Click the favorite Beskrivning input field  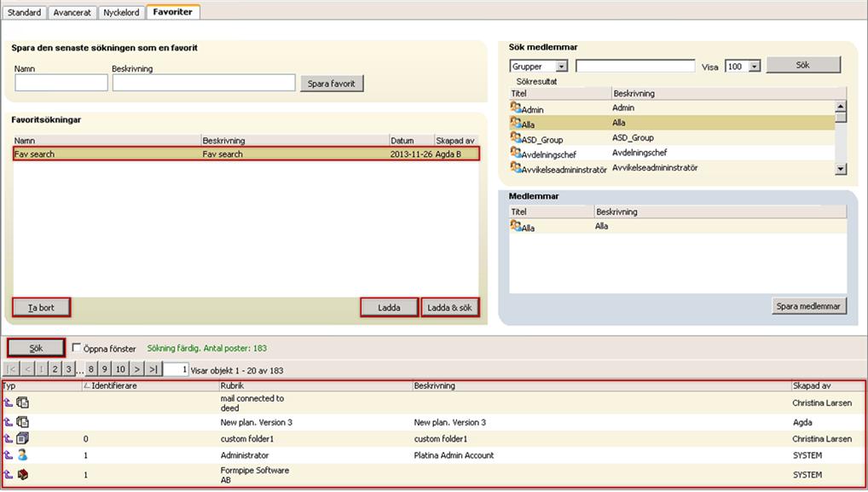204,83
